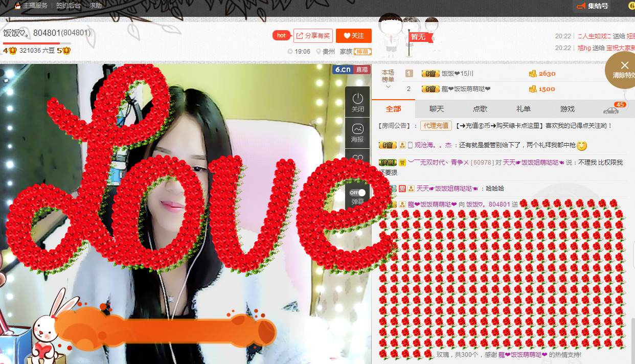
Task: Click the rank 1 number badge
Action: (409, 74)
